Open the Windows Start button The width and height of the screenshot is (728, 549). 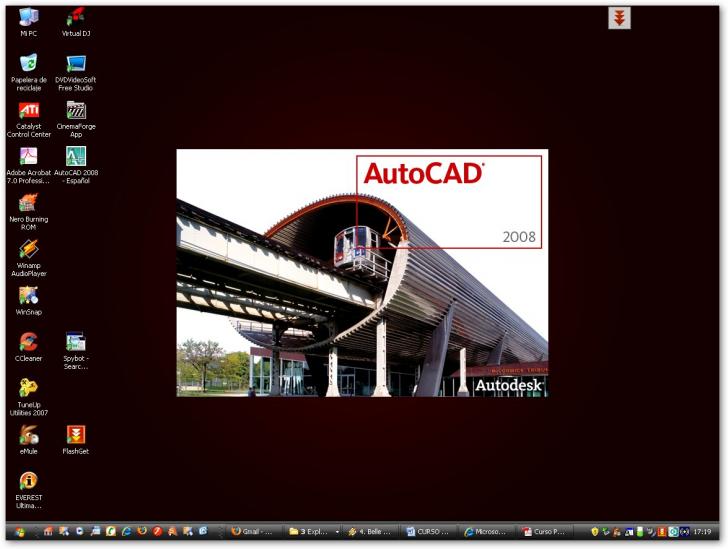point(20,532)
